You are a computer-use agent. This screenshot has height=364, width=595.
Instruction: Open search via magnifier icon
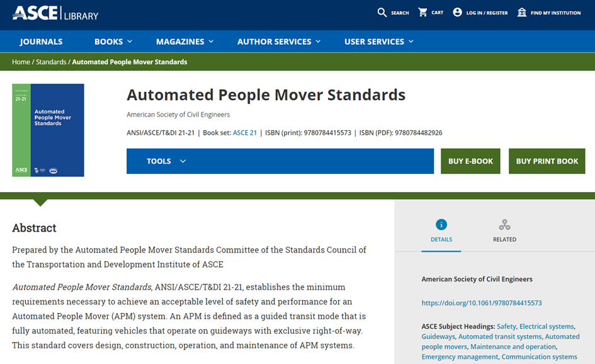[382, 13]
